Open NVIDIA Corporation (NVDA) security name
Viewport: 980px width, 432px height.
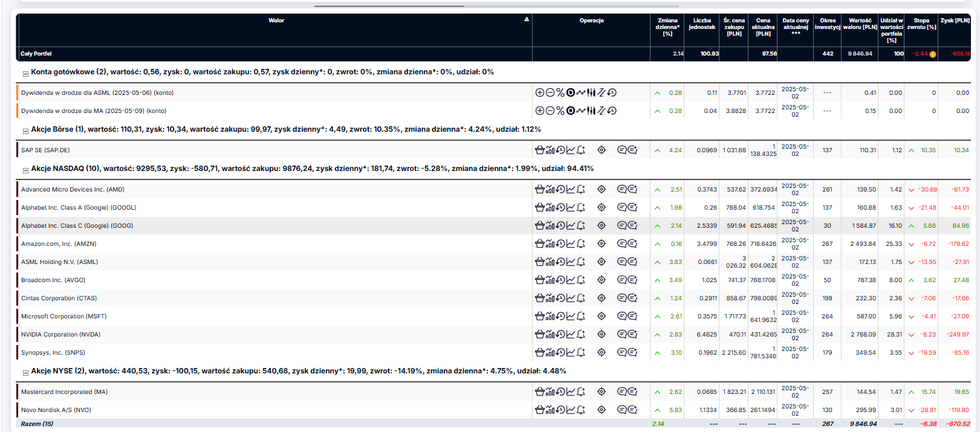(x=61, y=334)
